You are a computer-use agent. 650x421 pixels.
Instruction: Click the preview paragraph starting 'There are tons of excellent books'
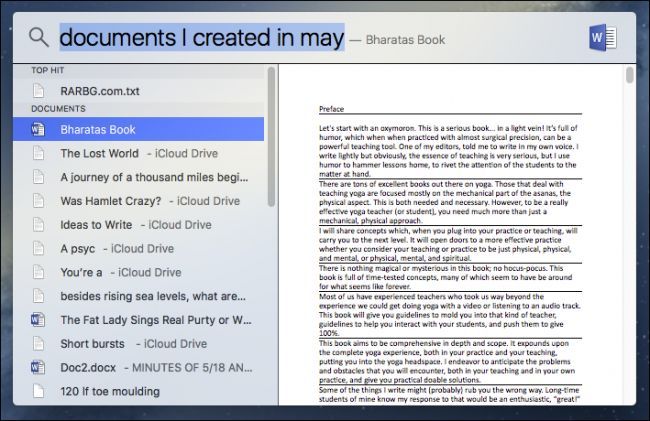445,202
